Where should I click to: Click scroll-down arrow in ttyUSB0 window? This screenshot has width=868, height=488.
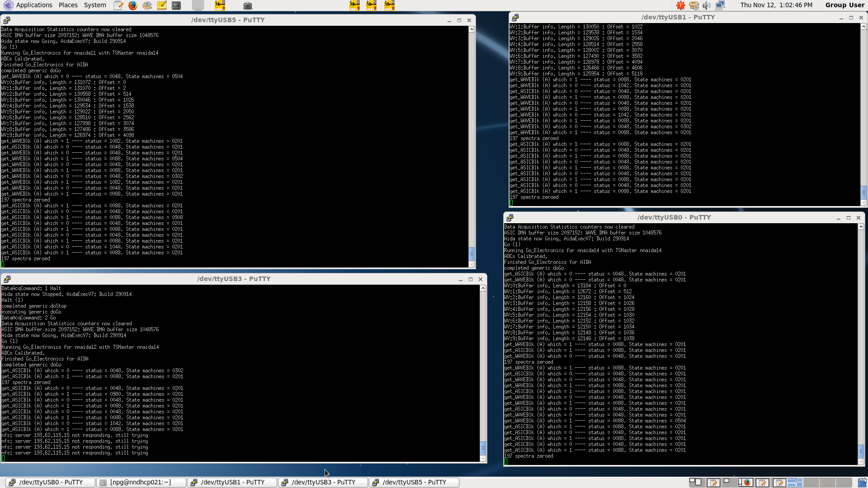tap(861, 462)
